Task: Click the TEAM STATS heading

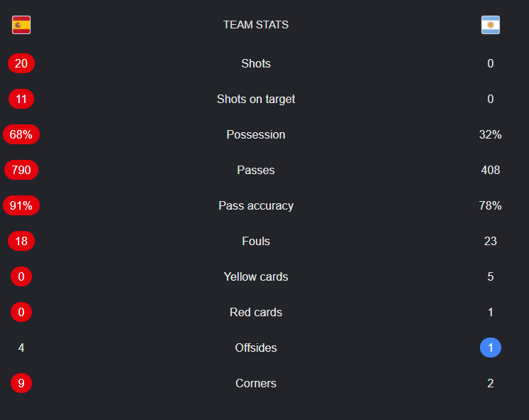Action: pos(256,25)
